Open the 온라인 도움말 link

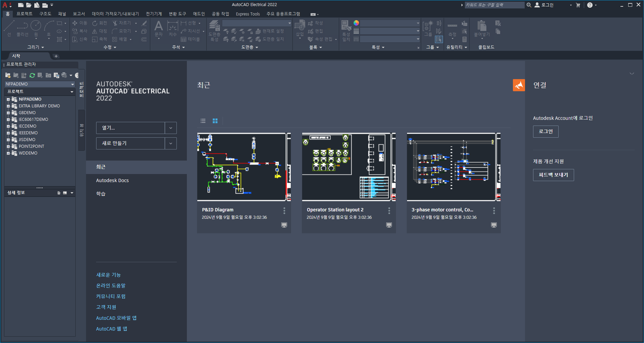pos(111,286)
